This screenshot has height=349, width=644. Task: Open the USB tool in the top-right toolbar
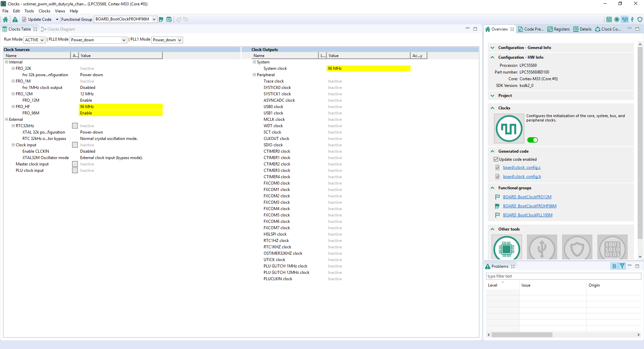(x=632, y=19)
